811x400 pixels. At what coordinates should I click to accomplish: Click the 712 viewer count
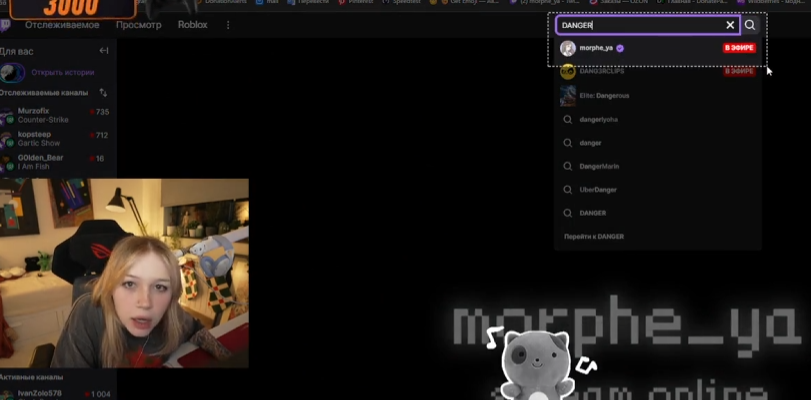[x=102, y=136]
